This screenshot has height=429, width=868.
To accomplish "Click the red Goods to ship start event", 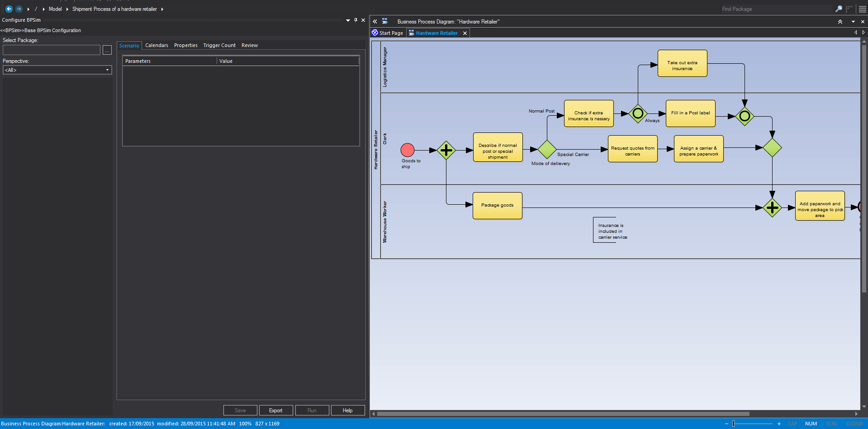I will tap(407, 150).
